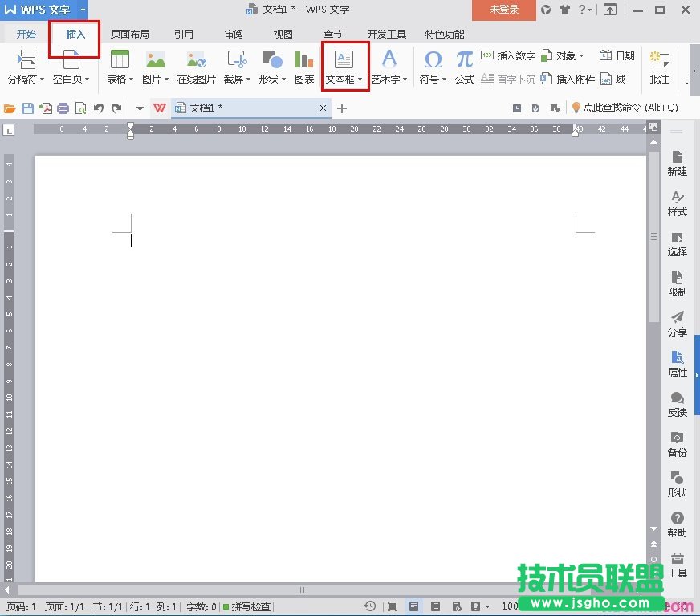Image resolution: width=700 pixels, height=616 pixels.
Task: Open the New (新建) sidebar panel
Action: coord(678,164)
